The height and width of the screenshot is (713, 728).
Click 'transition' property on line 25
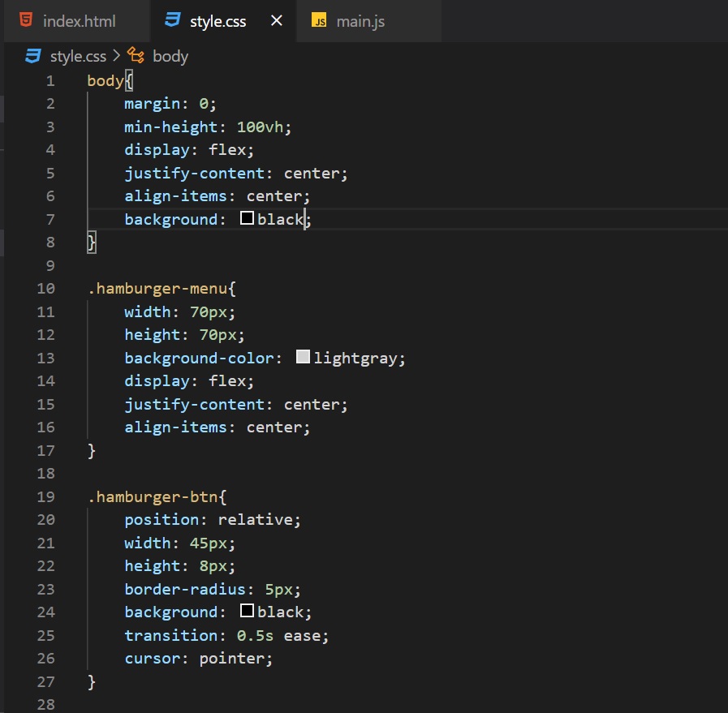[171, 635]
